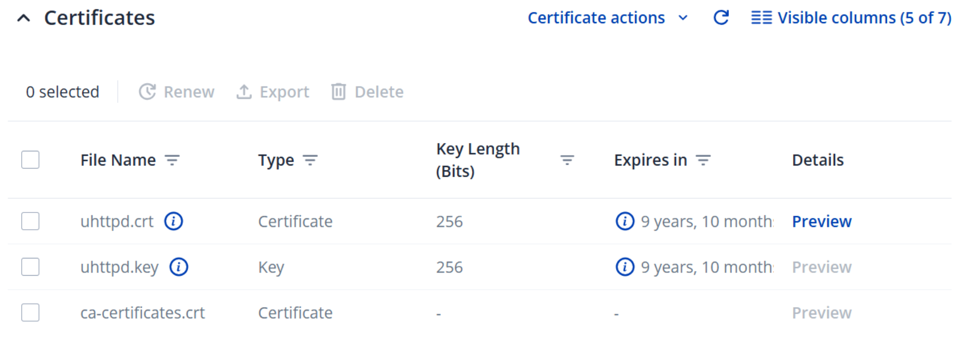Click expiry info icon for uhttpd.crt

pyautogui.click(x=624, y=221)
